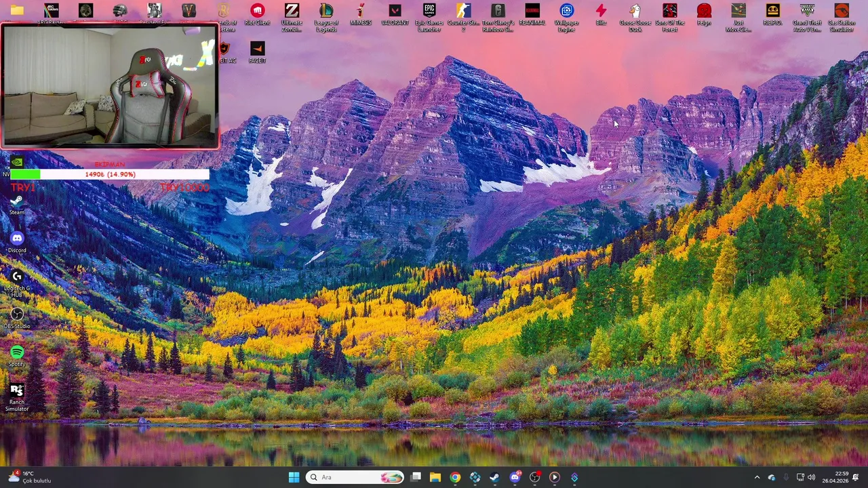Open the Blitz desktop shortcut
Screen dimensions: 868x488
(601, 15)
